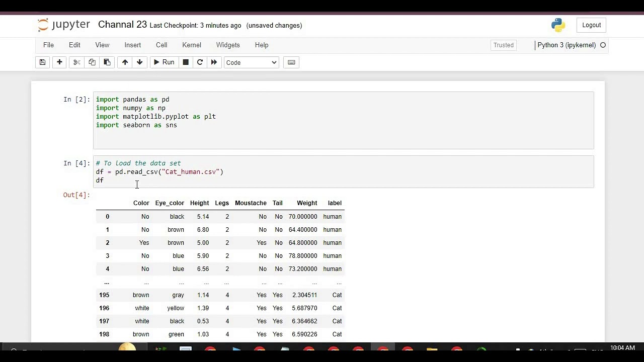The image size is (644, 362).
Task: Select the In [4] cell prompt
Action: [76, 163]
